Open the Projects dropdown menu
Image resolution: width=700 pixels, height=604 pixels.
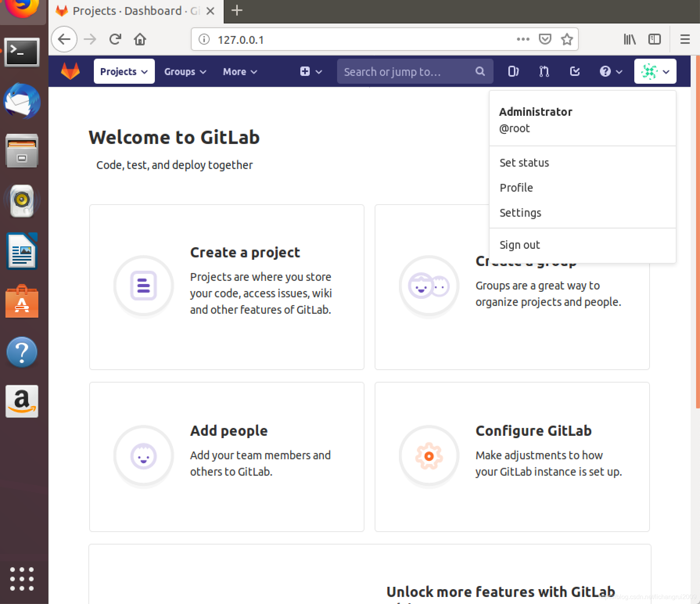124,71
